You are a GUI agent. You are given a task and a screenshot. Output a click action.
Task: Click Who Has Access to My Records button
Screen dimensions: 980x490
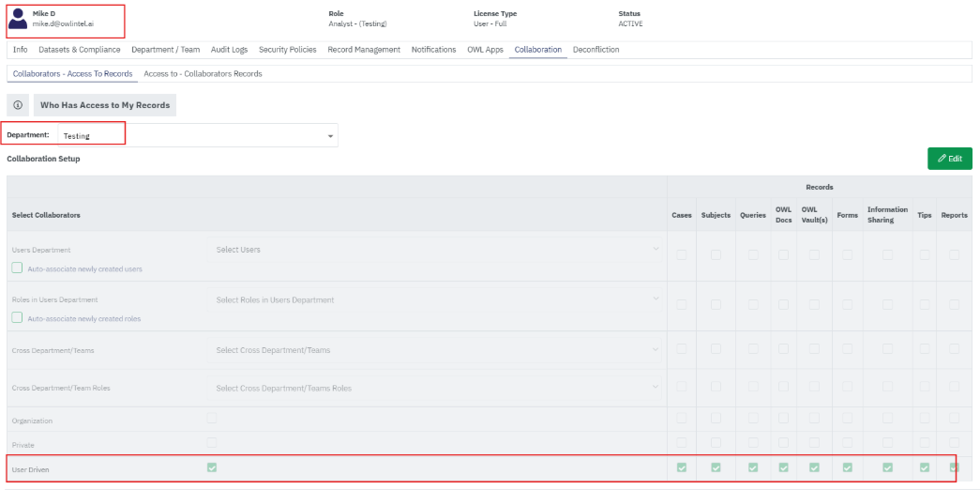105,105
